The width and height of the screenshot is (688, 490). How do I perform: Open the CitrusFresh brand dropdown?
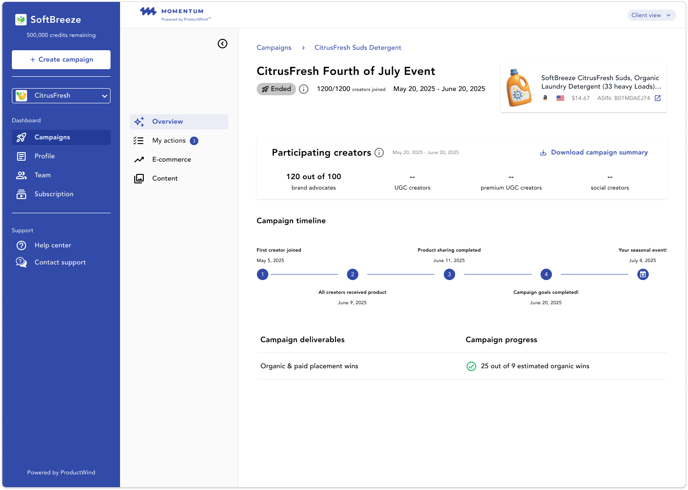coord(61,96)
